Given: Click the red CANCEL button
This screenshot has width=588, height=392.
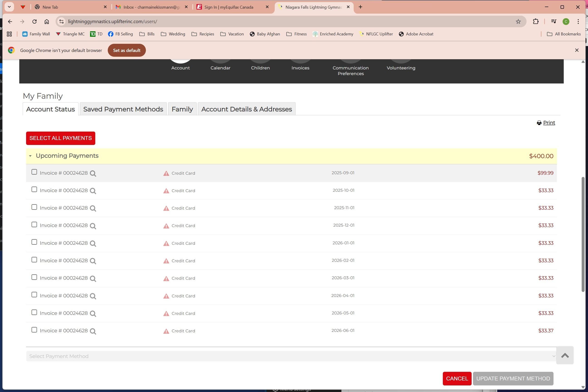Looking at the screenshot, I should (457, 378).
